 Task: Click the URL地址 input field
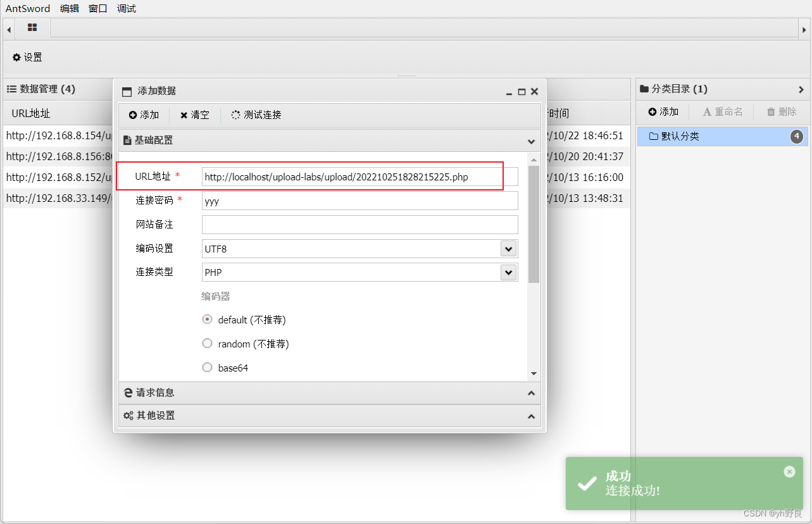(x=359, y=177)
